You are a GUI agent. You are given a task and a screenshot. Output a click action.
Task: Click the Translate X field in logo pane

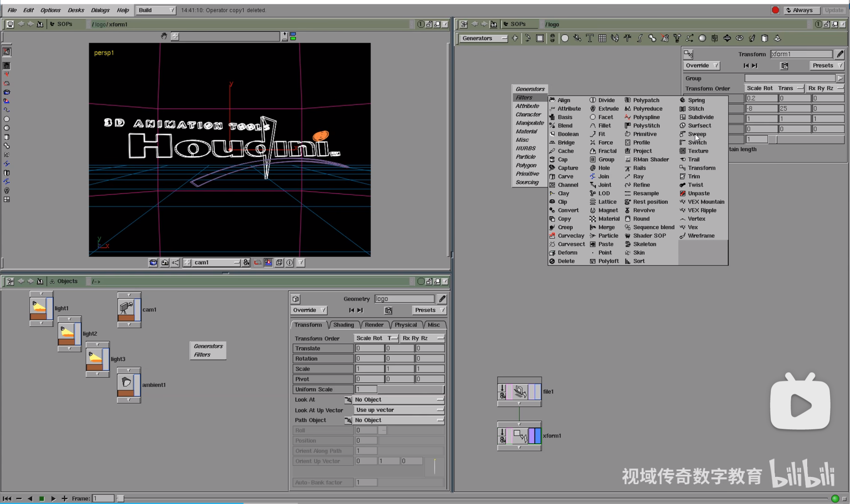pos(369,348)
